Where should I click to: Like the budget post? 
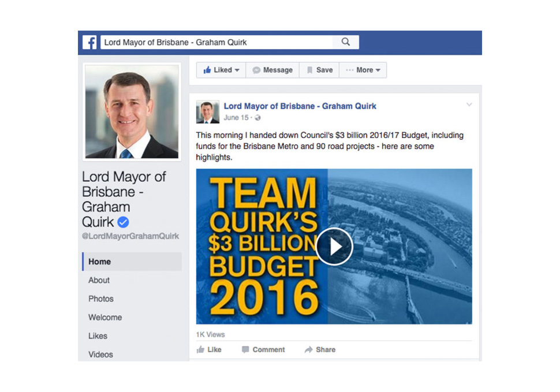coord(209,349)
